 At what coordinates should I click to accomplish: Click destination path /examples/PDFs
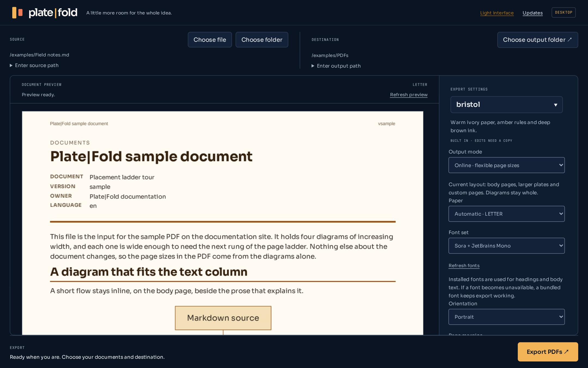pos(330,55)
